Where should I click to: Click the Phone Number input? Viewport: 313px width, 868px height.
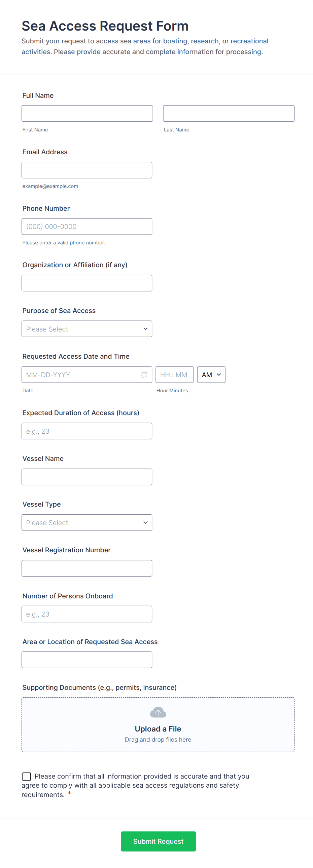[x=87, y=227]
